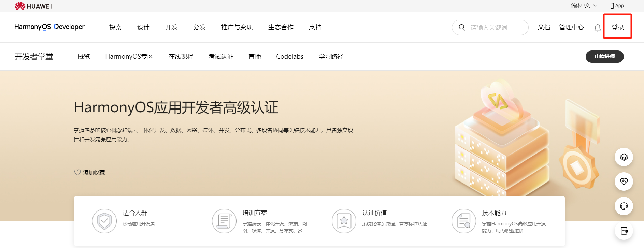Viewport: 644px width, 248px height.
Task: Click the 认证价值 card title
Action: click(x=374, y=213)
